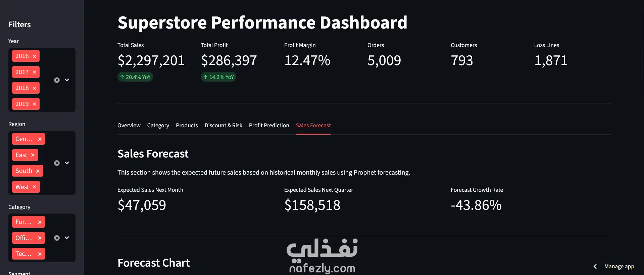Expand the Region filter dropdown
Image resolution: width=644 pixels, height=275 pixels.
point(67,163)
